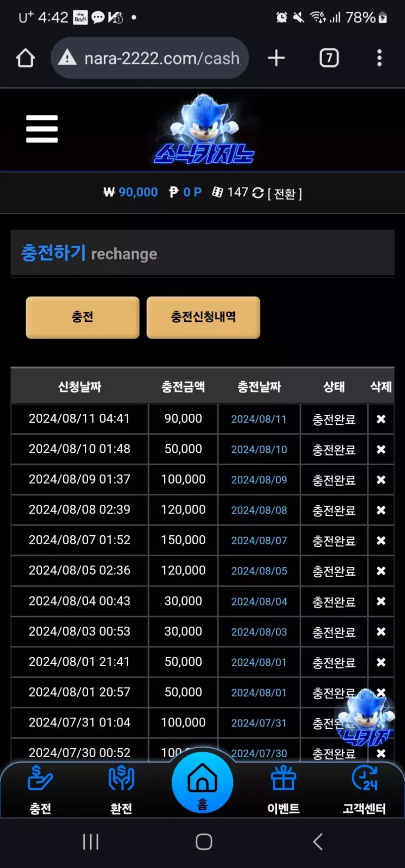Delete the 2024/08/11 04:41 recharge entry
405x868 pixels.
tap(381, 419)
